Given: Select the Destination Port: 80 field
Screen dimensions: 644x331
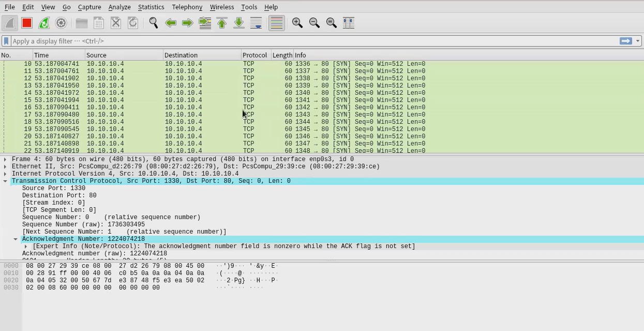Looking at the screenshot, I should point(59,196).
